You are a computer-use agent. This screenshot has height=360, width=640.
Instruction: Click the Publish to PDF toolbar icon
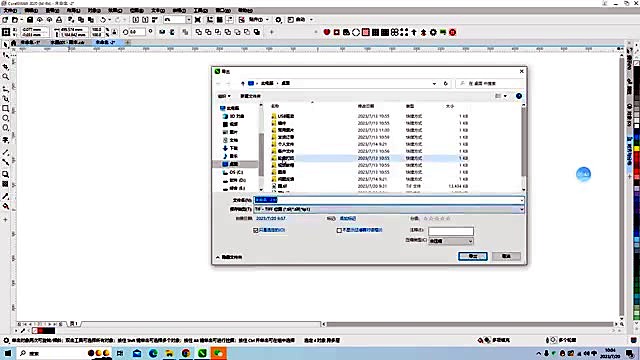[x=155, y=20]
